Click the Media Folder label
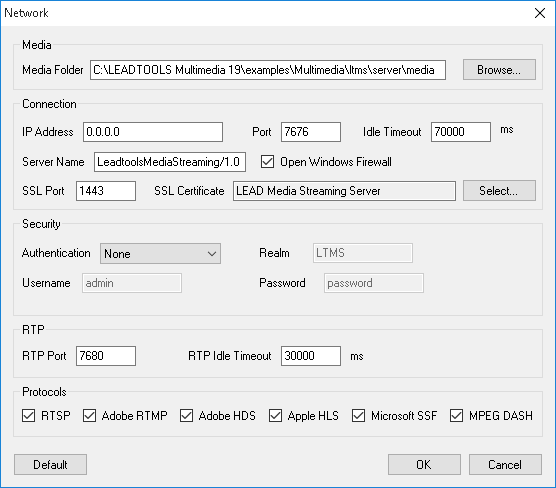The width and height of the screenshot is (556, 488). (x=53, y=70)
